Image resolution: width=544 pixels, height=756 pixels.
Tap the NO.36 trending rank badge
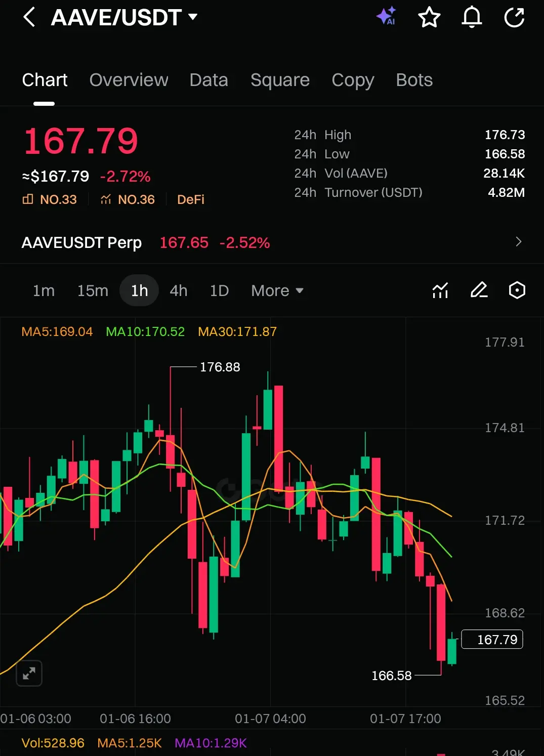point(128,199)
